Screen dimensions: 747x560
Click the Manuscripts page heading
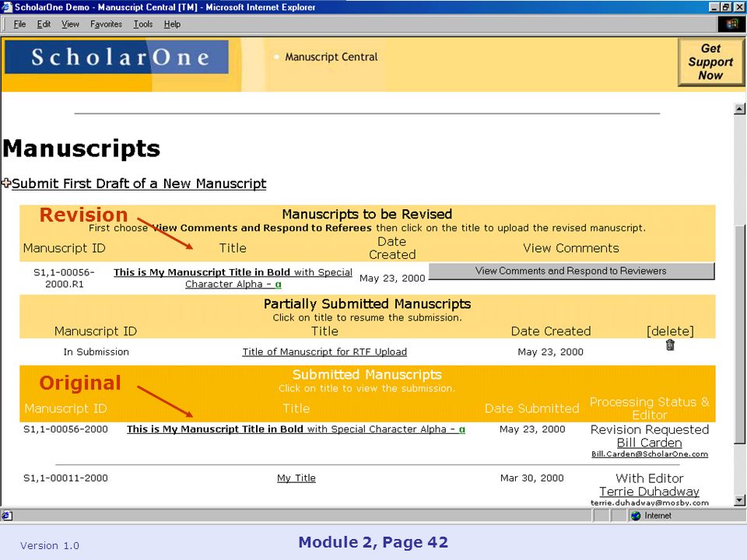82,148
